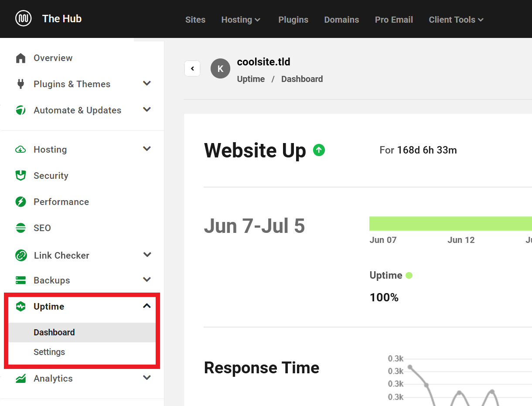
Task: Open the Performance sidebar item
Action: [x=61, y=202]
